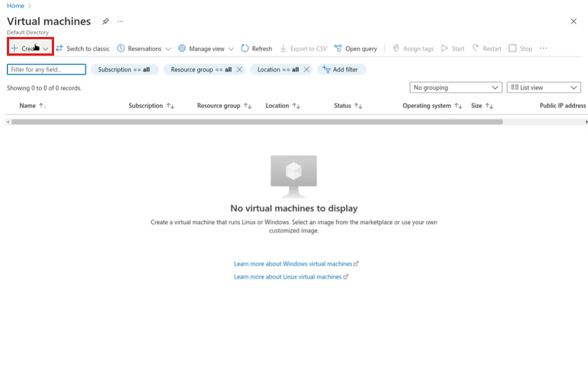Click Switch to classic

pos(83,49)
